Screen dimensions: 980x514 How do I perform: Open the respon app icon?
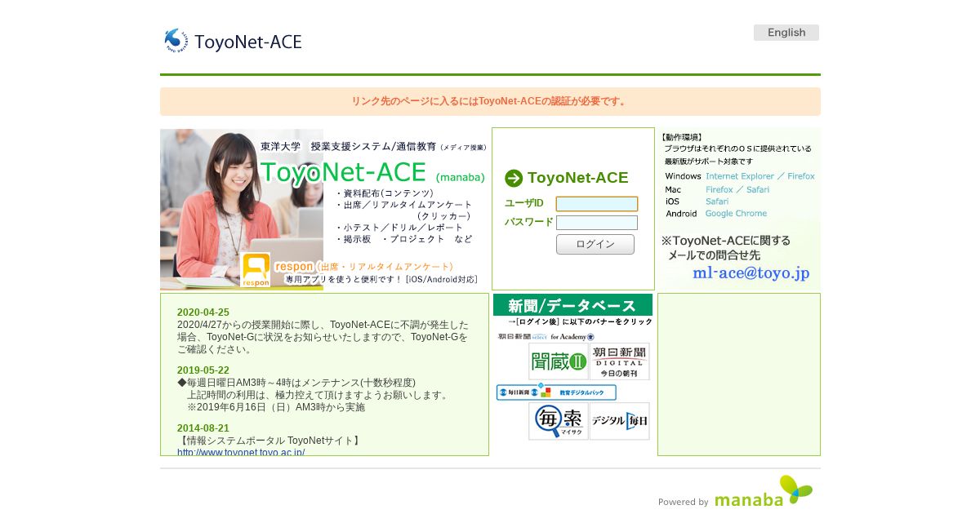click(x=256, y=270)
